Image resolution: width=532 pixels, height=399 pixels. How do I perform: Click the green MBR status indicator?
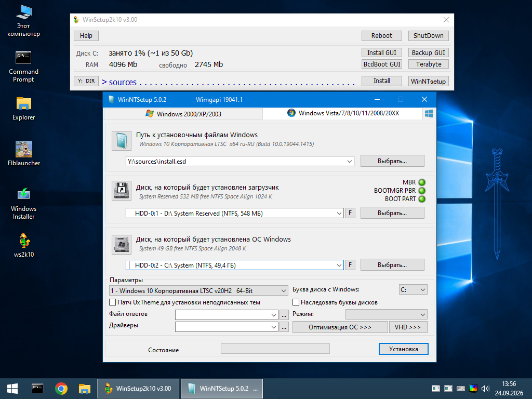[x=422, y=182]
